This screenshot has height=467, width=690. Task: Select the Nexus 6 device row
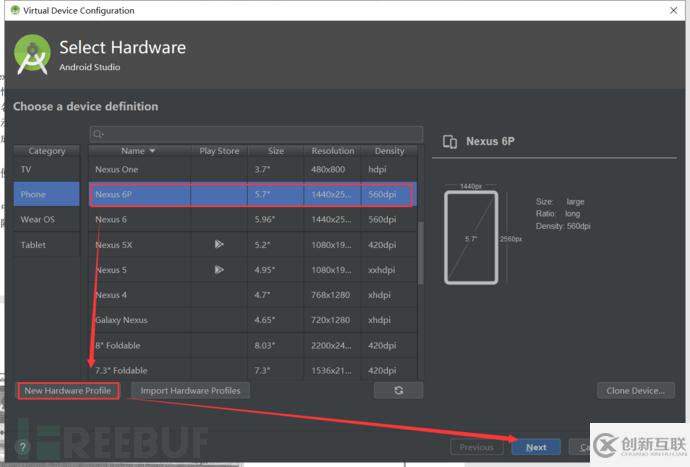point(253,219)
